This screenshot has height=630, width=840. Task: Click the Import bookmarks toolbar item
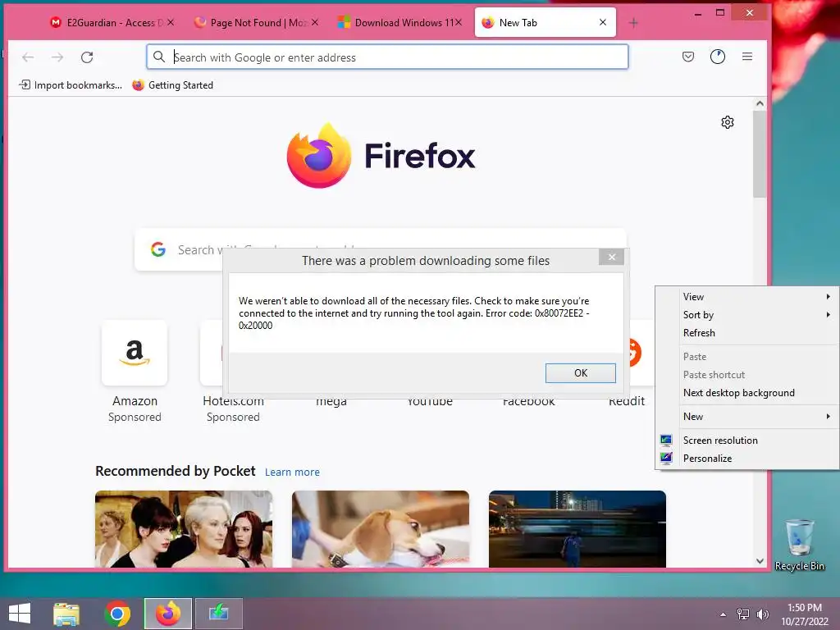(71, 85)
